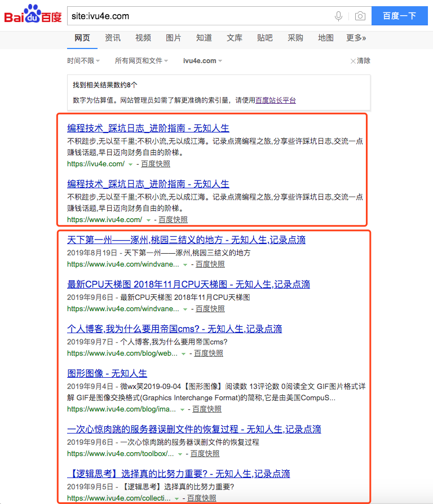Click the Baidu logo
The image size is (433, 504).
point(33,15)
